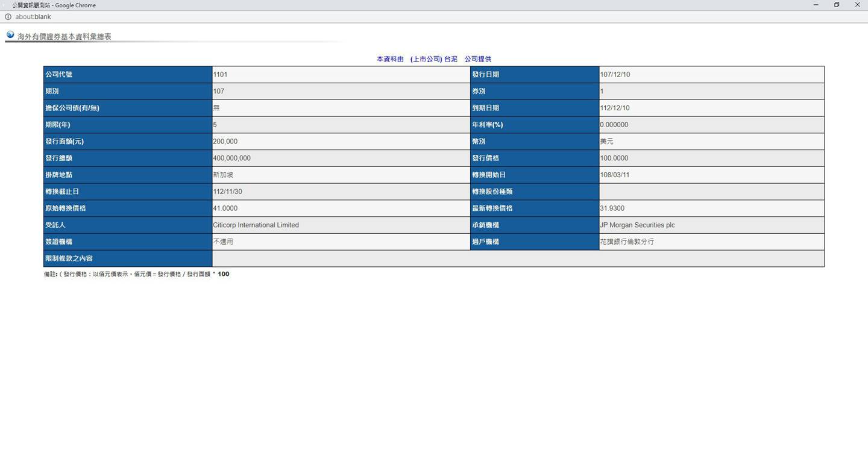
Task: Select the 最新轉換價格 value 31.9300
Action: coord(612,208)
